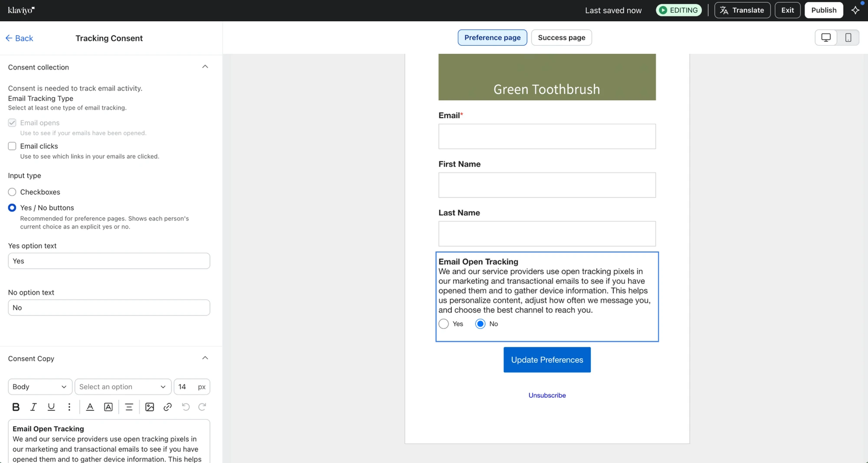Undo the last edit
Viewport: 868px width, 463px height.
(x=186, y=407)
